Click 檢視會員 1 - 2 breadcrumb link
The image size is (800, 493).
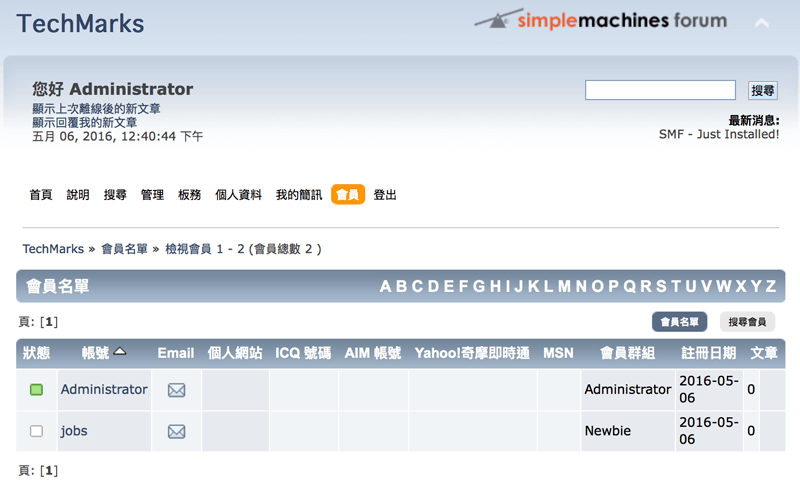click(205, 249)
